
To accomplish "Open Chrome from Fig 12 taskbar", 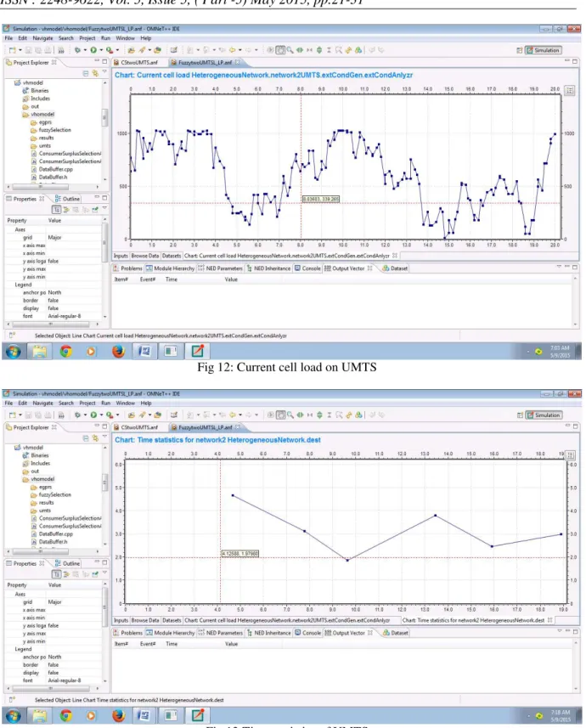I will tap(66, 352).
